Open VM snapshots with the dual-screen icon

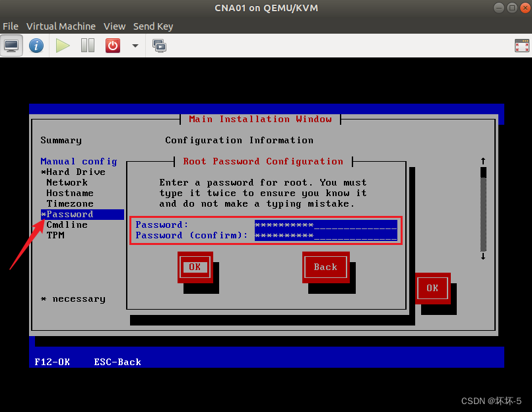(158, 46)
